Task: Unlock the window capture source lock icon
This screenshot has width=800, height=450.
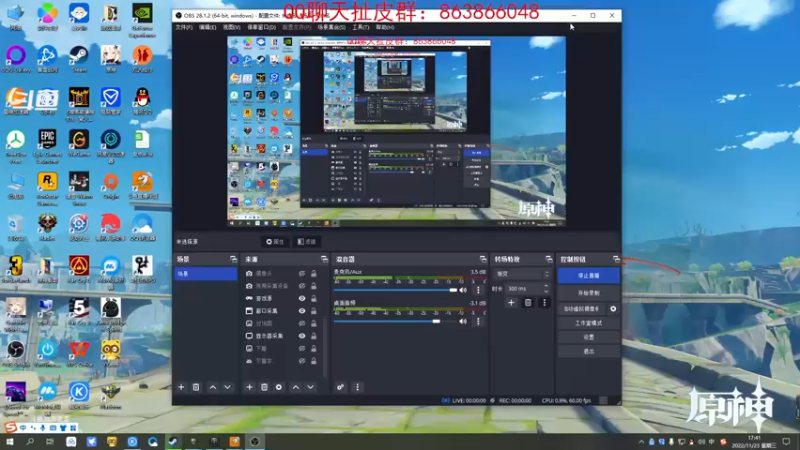Action: 314,311
